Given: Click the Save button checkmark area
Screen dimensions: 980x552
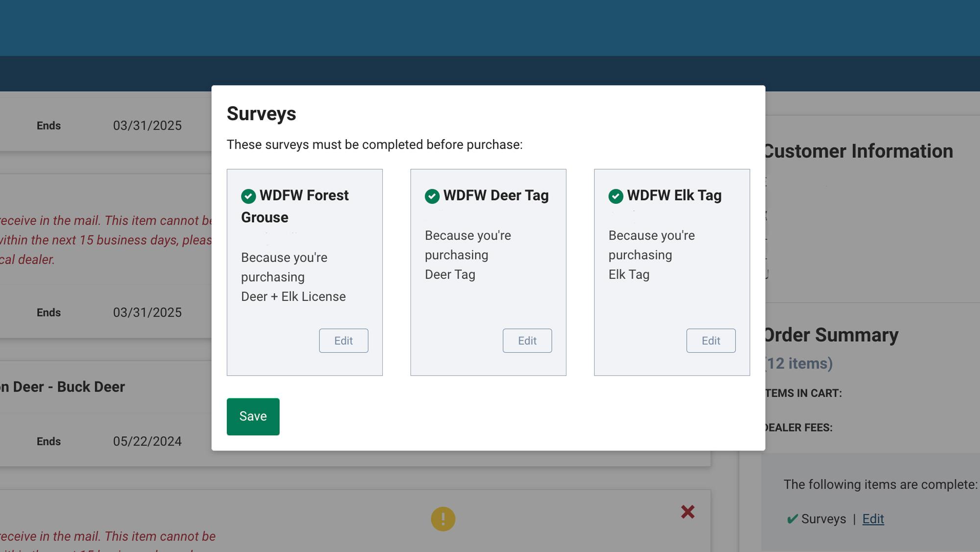Looking at the screenshot, I should 253,416.
